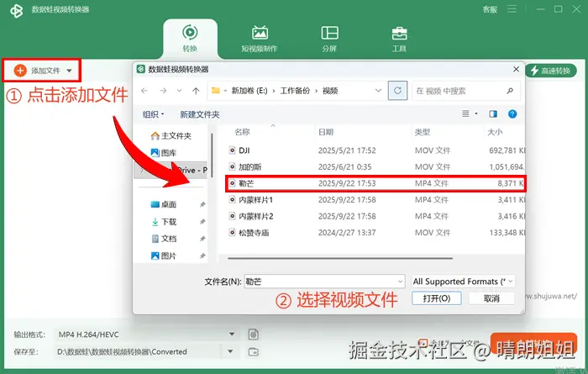Viewport: 588px width, 374px height.
Task: Go up one folder level
Action: [196, 91]
